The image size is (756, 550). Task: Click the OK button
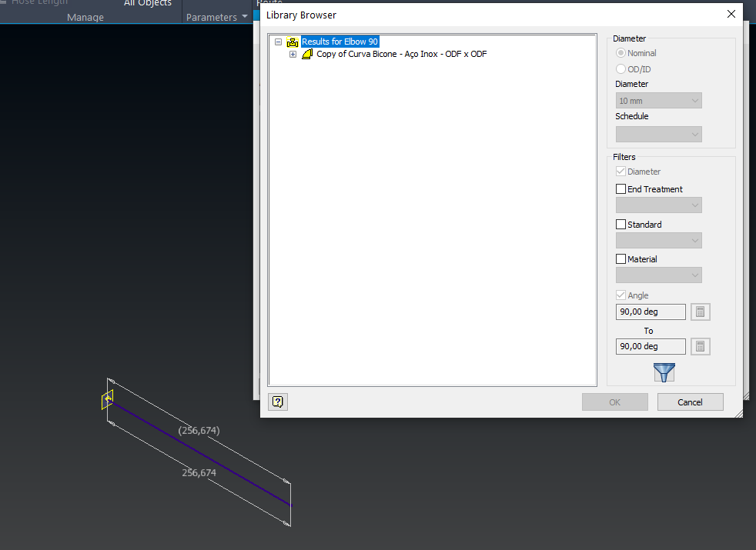click(615, 402)
